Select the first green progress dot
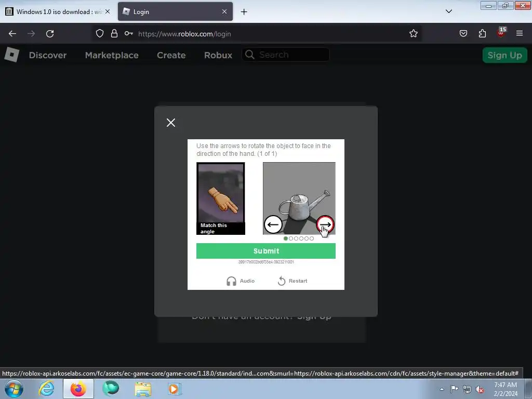Image resolution: width=532 pixels, height=399 pixels. pos(286,238)
